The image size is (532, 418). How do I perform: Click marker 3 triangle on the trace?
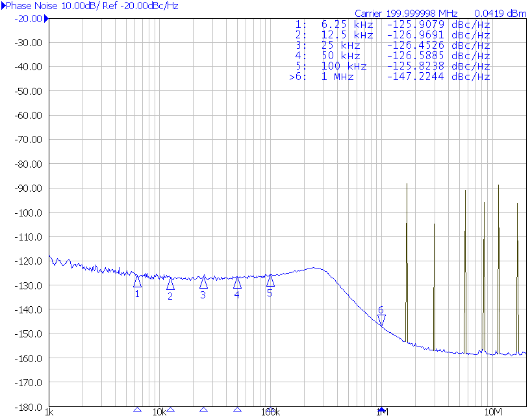[203, 282]
